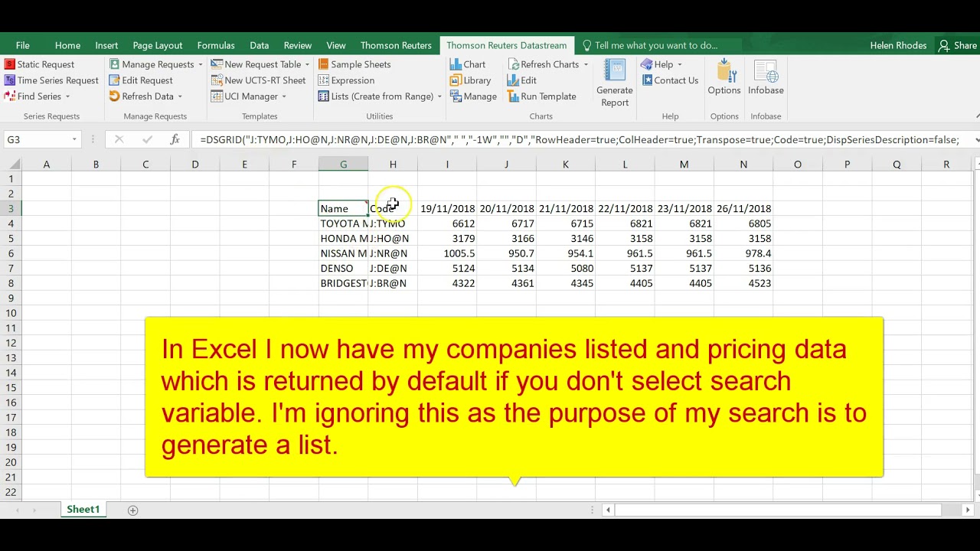Open New Request Table

pyautogui.click(x=260, y=64)
